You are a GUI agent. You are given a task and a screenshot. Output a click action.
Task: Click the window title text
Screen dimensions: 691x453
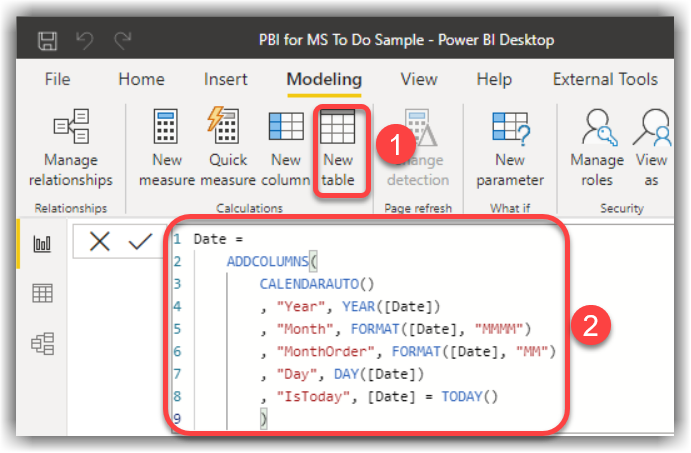tap(406, 40)
